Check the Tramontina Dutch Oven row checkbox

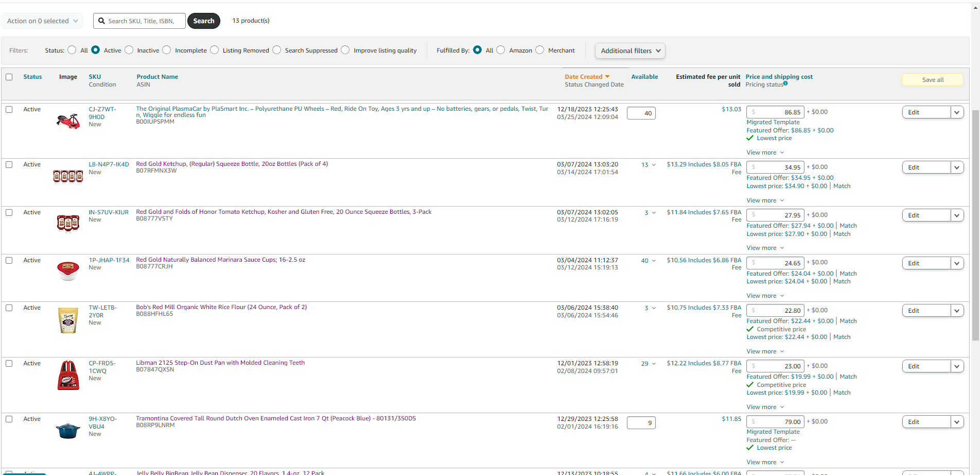click(x=9, y=419)
